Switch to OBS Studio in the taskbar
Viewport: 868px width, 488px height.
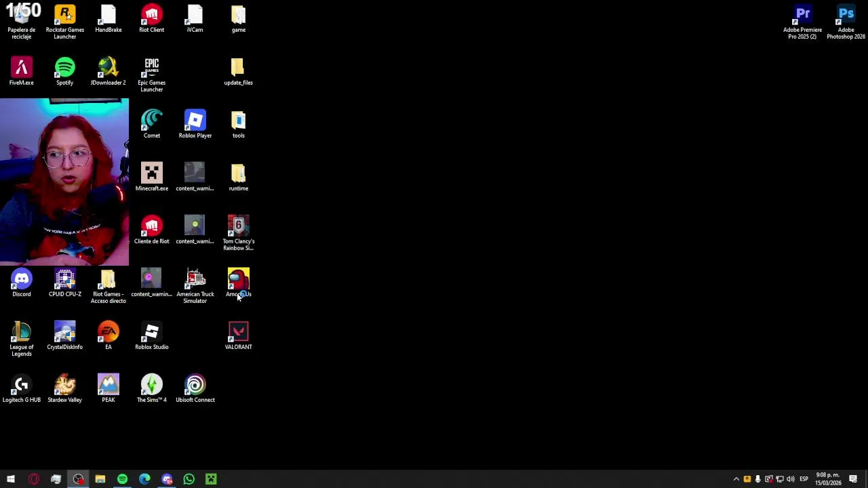78,479
